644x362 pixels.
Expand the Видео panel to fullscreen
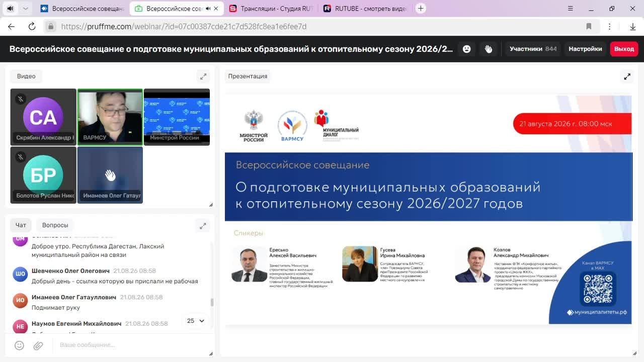tap(203, 76)
